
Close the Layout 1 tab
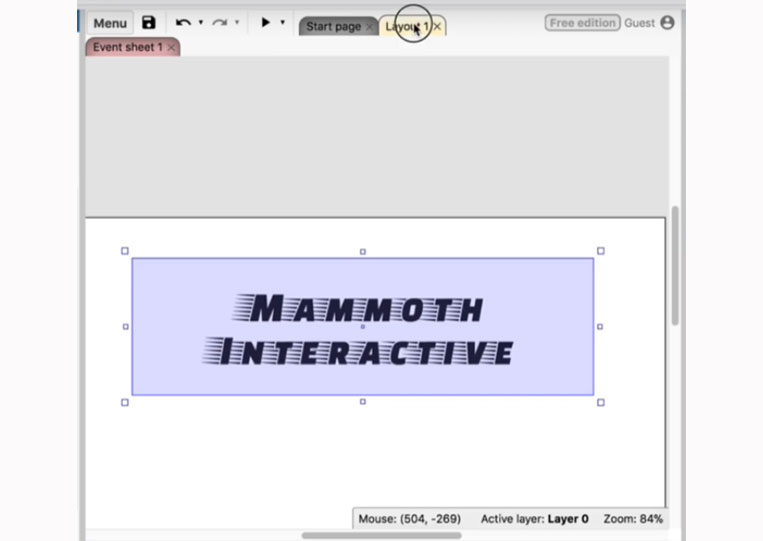click(x=437, y=27)
